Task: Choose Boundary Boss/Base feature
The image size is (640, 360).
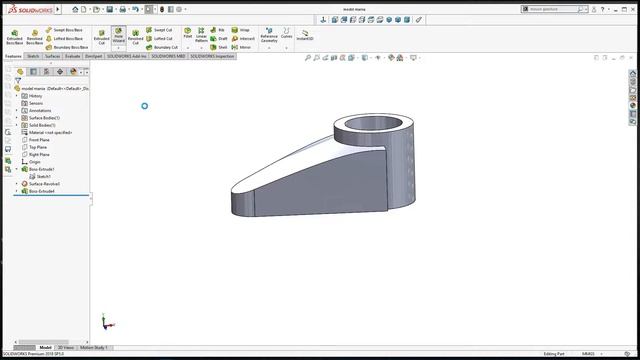Action: point(67,47)
